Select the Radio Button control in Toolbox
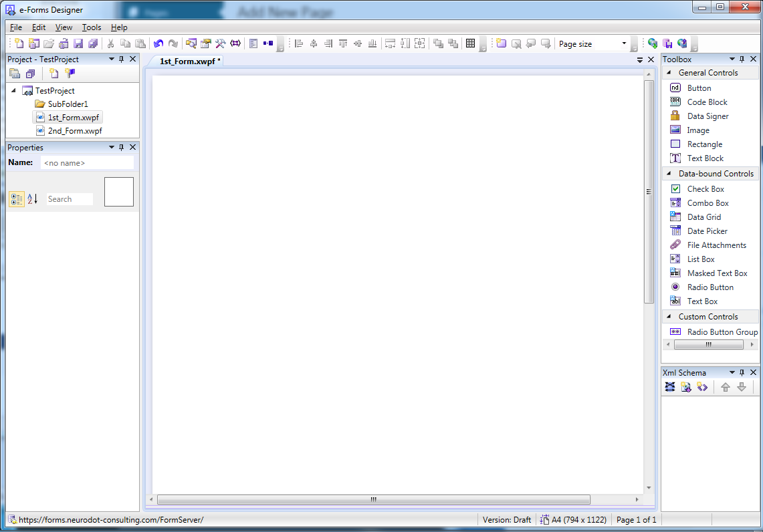This screenshot has height=532, width=763. point(710,287)
